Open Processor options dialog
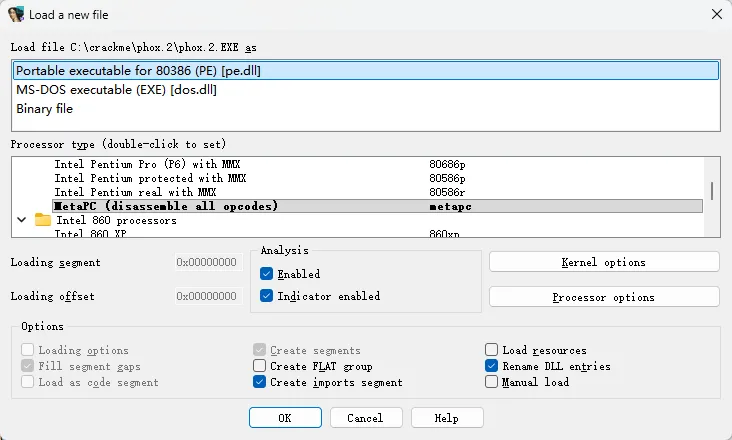The height and width of the screenshot is (440, 732). [604, 297]
